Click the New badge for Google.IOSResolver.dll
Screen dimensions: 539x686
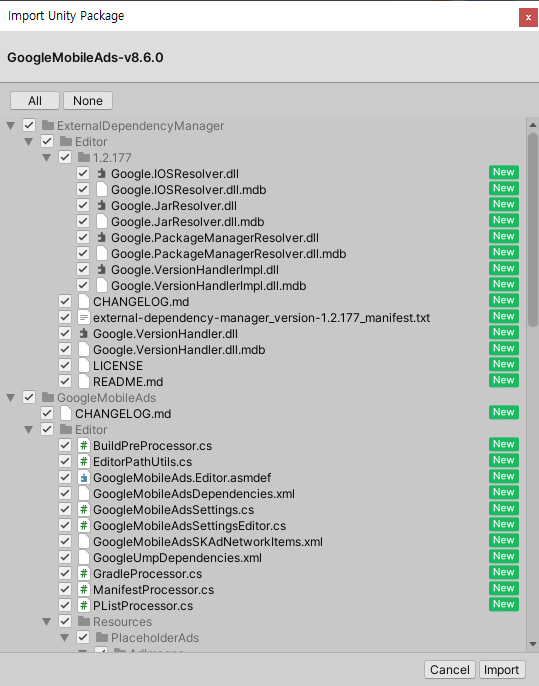coord(504,172)
